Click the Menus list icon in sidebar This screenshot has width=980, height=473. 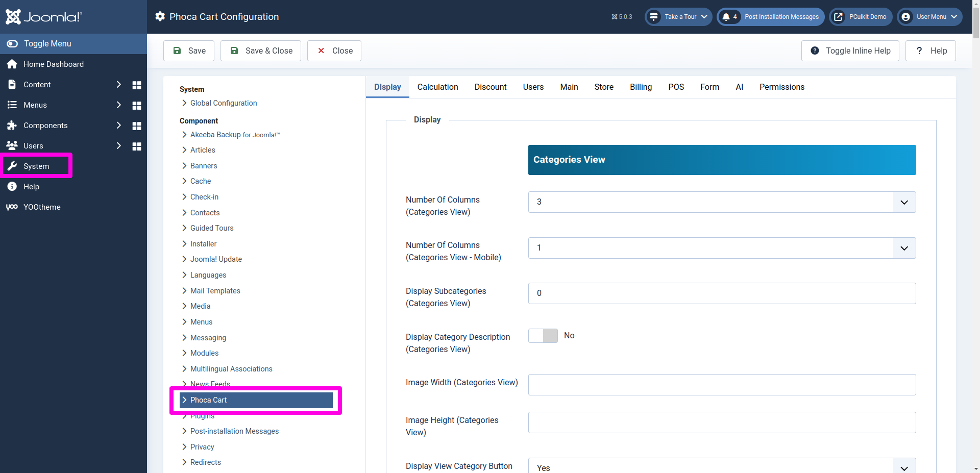pos(12,105)
